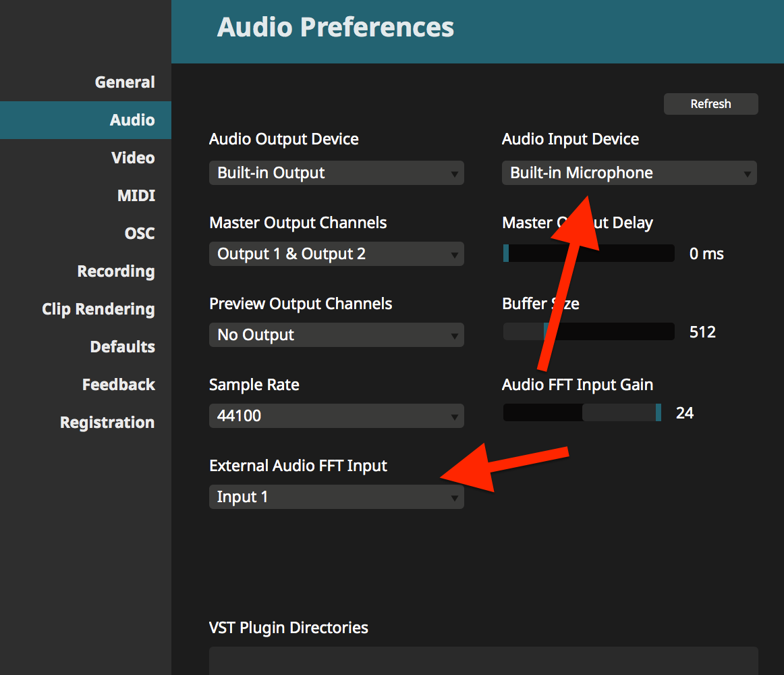Switch to Video preferences
The height and width of the screenshot is (675, 784).
point(133,158)
